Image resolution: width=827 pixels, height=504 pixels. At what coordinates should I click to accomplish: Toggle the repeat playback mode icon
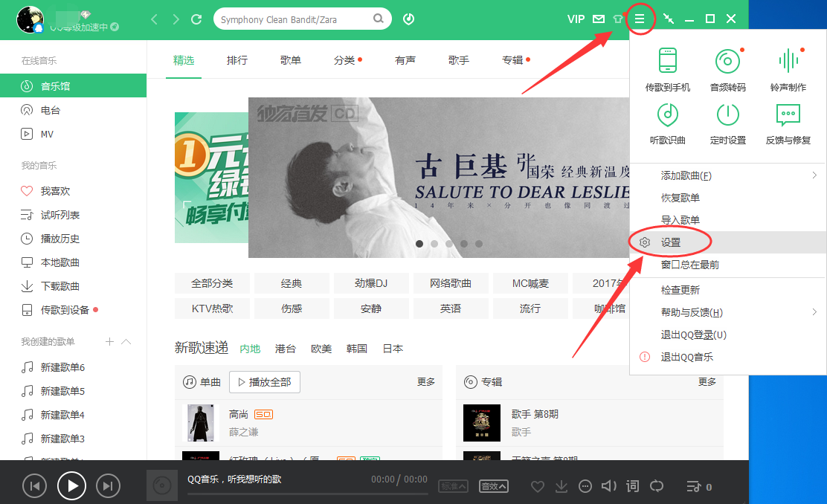(x=657, y=485)
